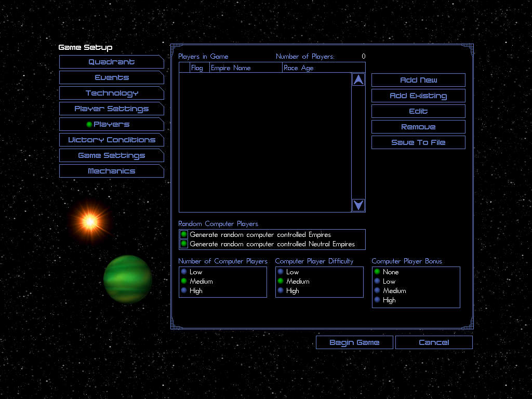Viewport: 532px width, 399px height.
Task: Go to Player Settings section
Action: [x=111, y=109]
